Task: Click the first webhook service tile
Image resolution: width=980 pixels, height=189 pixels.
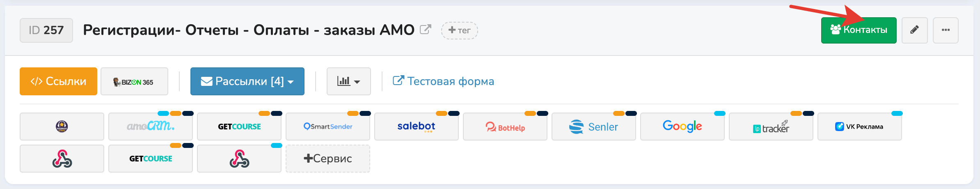Action: (62, 159)
